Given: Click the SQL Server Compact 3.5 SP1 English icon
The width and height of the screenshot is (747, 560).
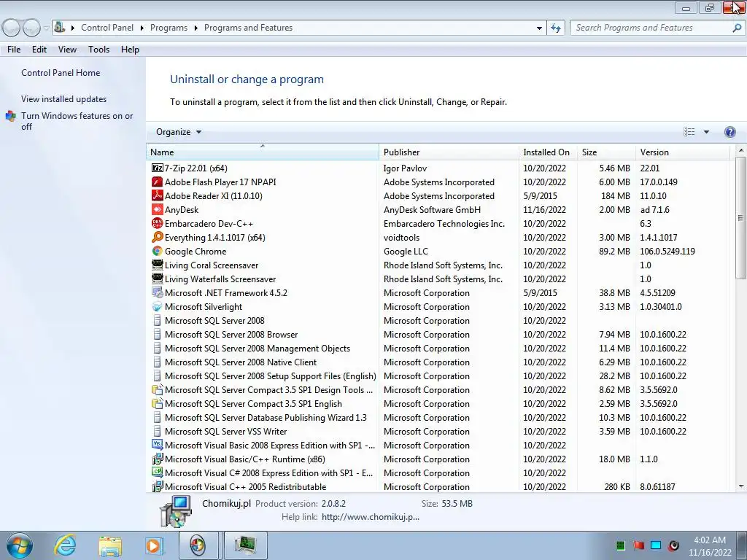Looking at the screenshot, I should 158,403.
